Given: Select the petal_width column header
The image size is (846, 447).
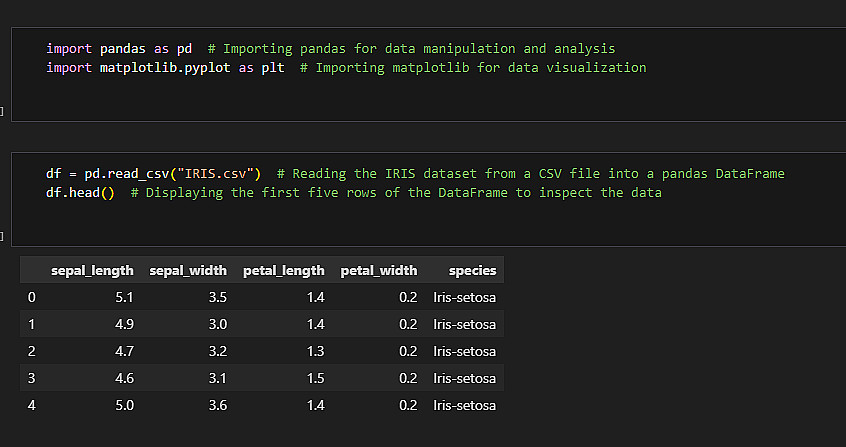Looking at the screenshot, I should click(x=379, y=270).
